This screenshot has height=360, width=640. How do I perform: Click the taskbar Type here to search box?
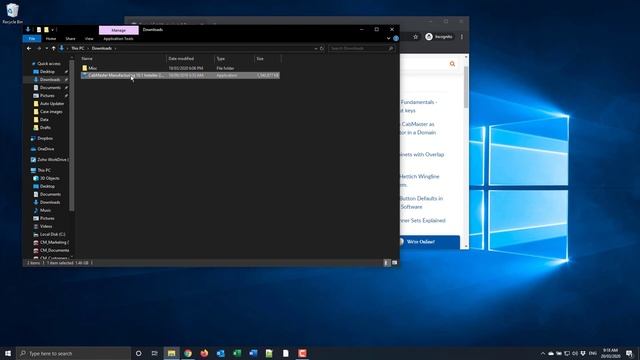point(73,353)
